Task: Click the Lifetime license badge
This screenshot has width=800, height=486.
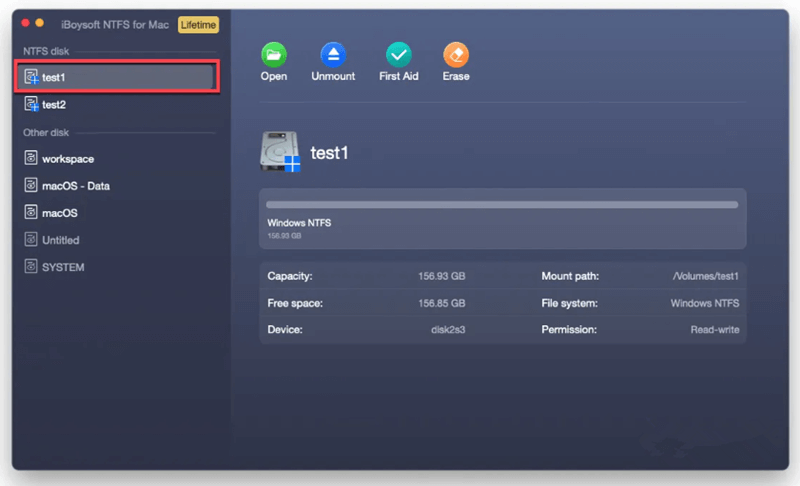Action: 198,24
